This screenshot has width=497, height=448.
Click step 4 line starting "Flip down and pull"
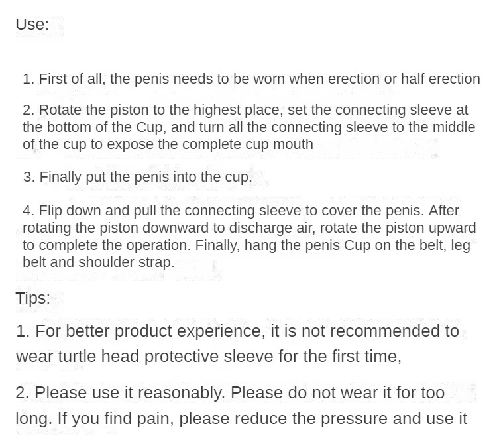click(x=241, y=211)
